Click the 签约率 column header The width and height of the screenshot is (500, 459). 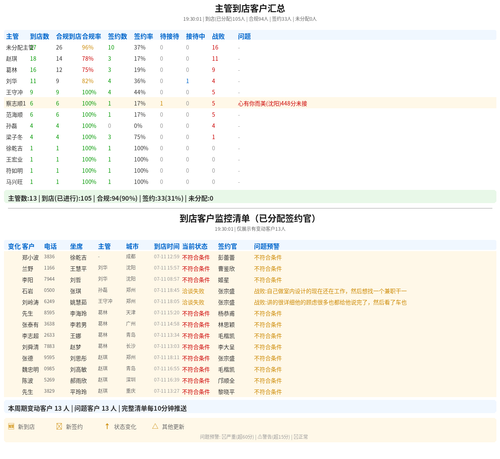point(143,36)
